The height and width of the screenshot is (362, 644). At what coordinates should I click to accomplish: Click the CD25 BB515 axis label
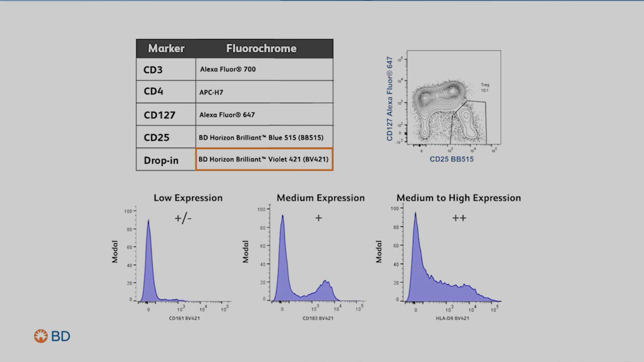[x=451, y=159]
